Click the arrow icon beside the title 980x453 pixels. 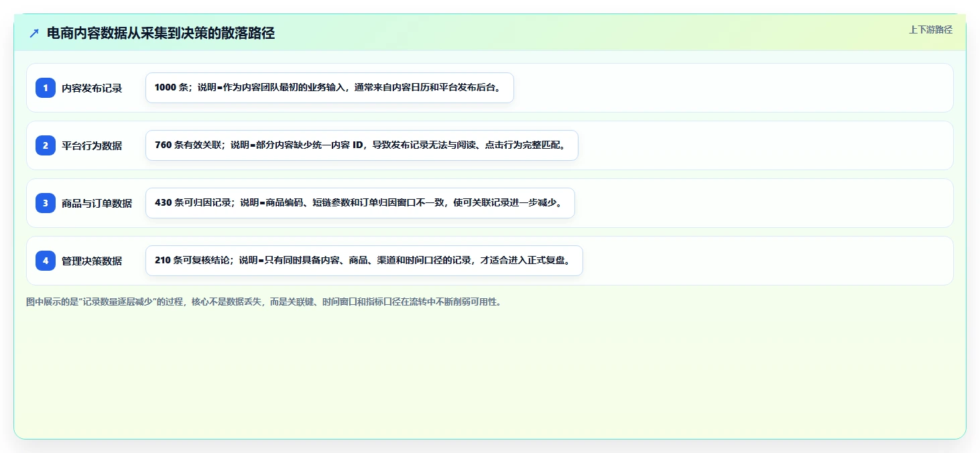click(34, 34)
